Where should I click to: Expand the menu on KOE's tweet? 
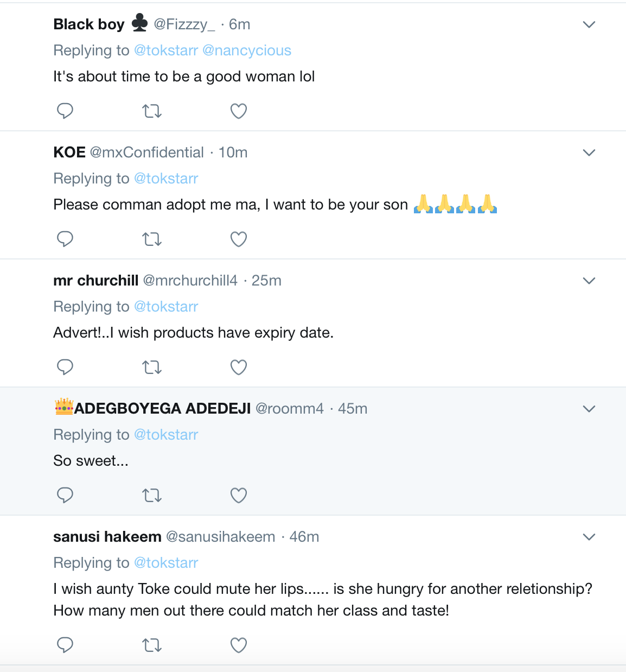click(589, 153)
